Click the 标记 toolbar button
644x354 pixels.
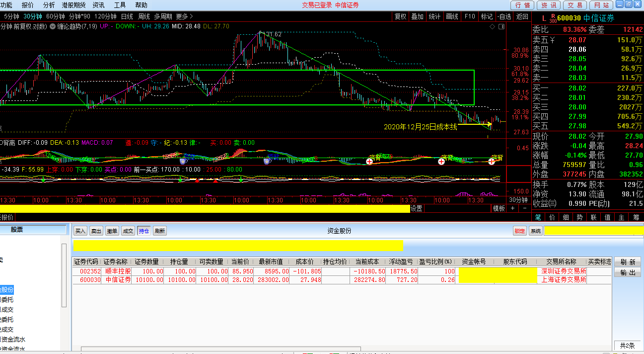487,16
